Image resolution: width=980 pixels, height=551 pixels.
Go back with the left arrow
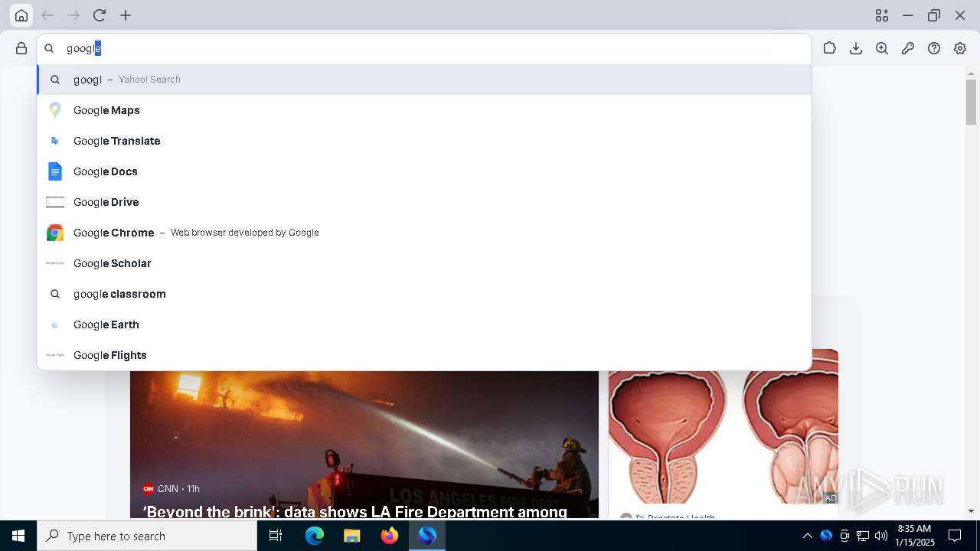coord(47,15)
